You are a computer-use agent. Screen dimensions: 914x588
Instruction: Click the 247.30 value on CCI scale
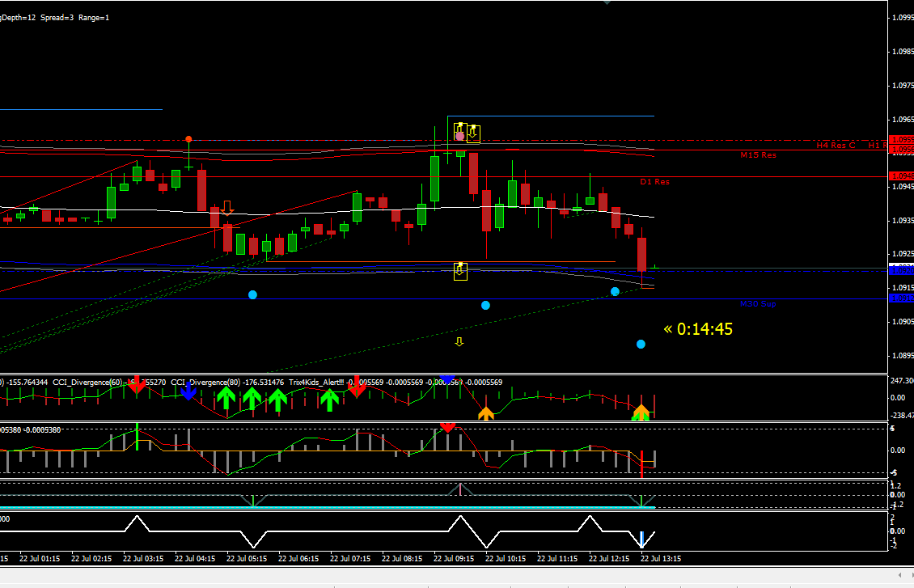point(902,380)
